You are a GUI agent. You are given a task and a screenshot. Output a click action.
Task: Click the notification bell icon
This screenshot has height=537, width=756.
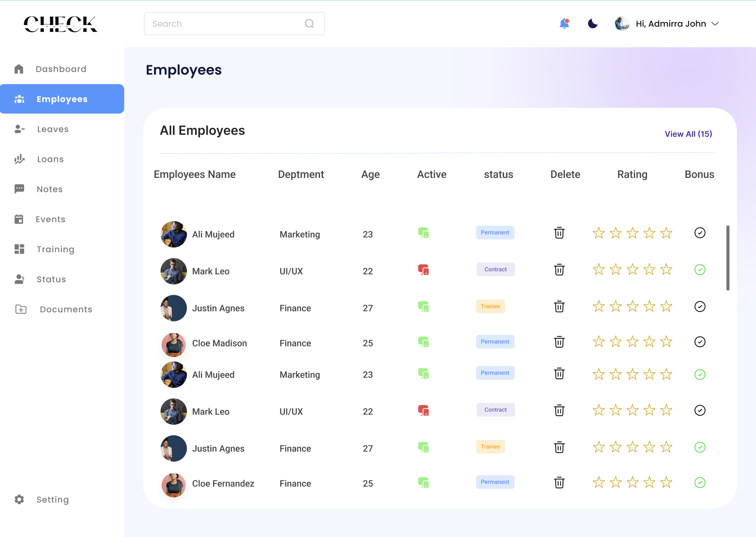point(564,23)
